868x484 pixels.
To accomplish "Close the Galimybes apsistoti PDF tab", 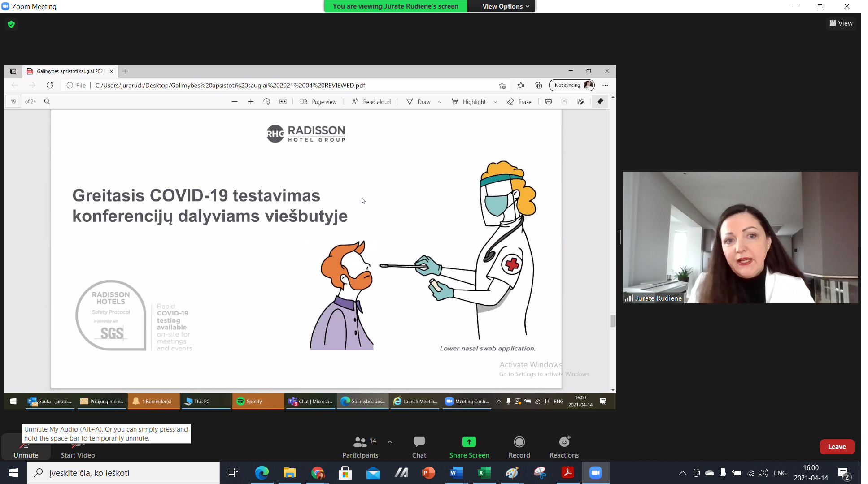I will pyautogui.click(x=112, y=71).
